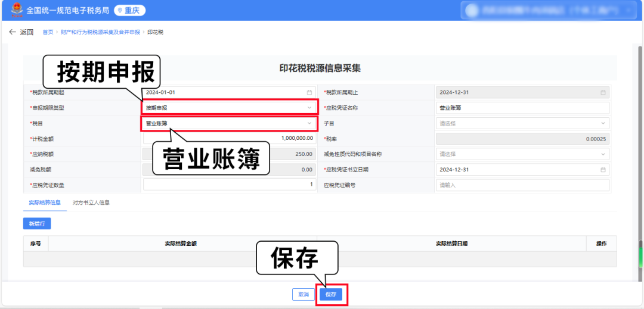Open the 税目 dropdown showing 营业账簿

(x=230, y=123)
